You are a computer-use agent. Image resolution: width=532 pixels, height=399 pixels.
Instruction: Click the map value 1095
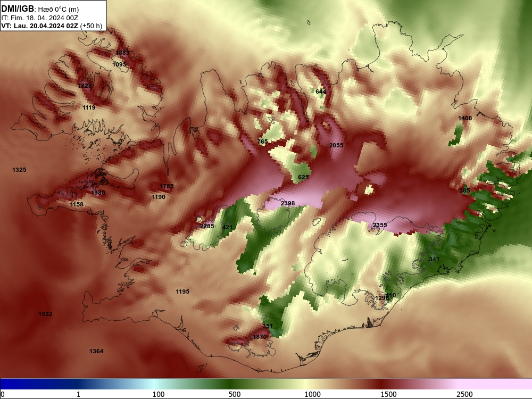point(119,64)
